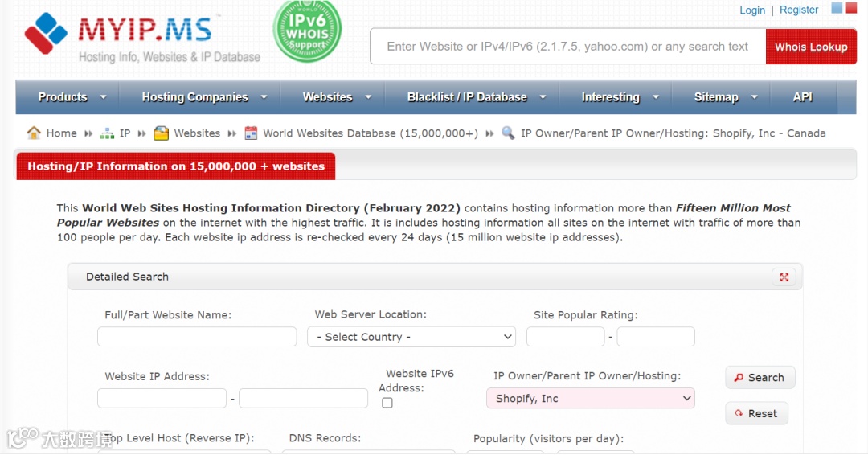The width and height of the screenshot is (868, 455).
Task: Go to Websites breadcrumb link
Action: [197, 133]
